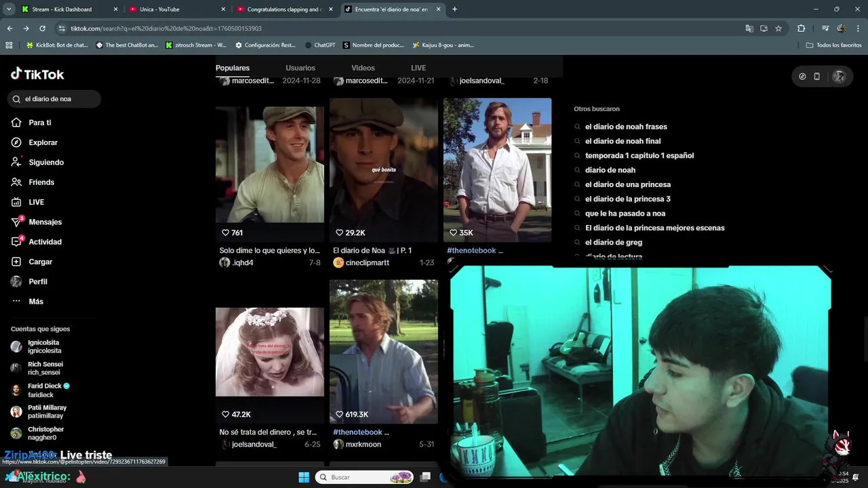
Task: Translate this page icon in address bar
Action: 749,28
